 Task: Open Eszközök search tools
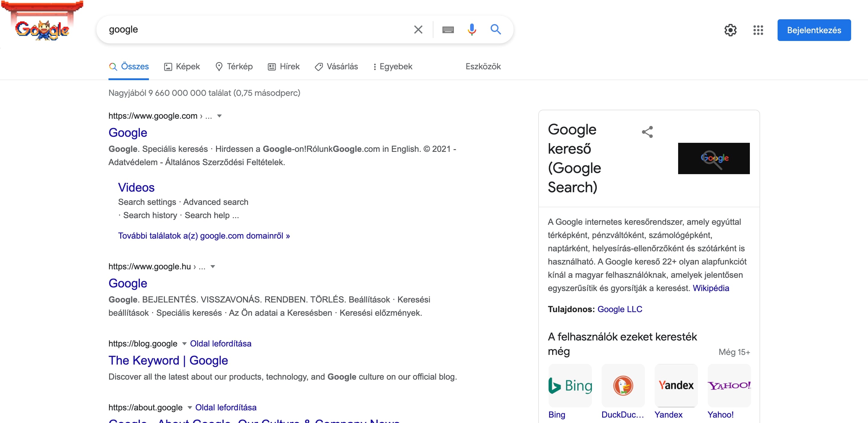[483, 66]
